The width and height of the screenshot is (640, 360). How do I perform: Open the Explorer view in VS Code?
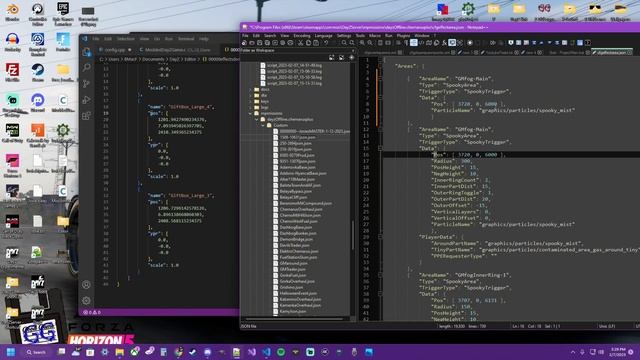pos(87,52)
